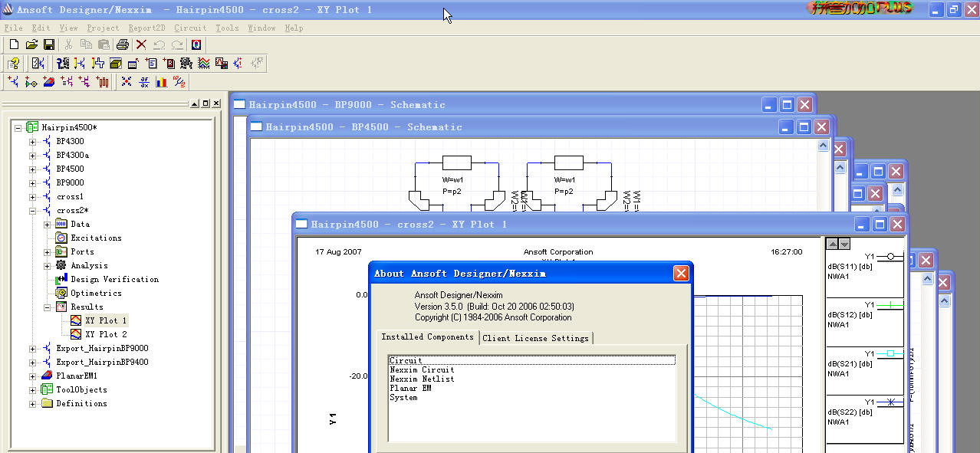Click the legend down arrow button in XY Plot
This screenshot has height=453, width=980.
point(844,244)
